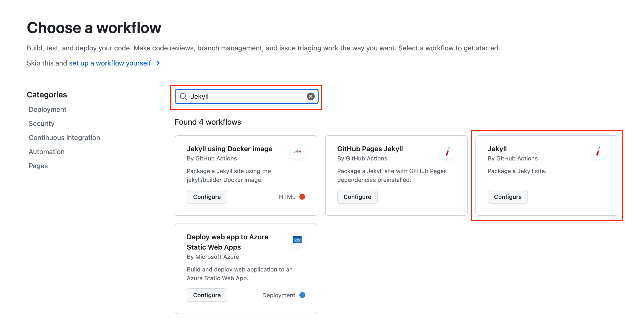
Task: Click the Jekyll workflow vial icon
Action: point(598,151)
